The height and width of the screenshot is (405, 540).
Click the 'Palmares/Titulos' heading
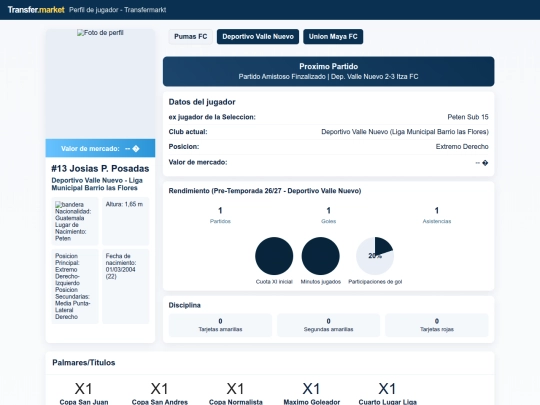(x=84, y=363)
